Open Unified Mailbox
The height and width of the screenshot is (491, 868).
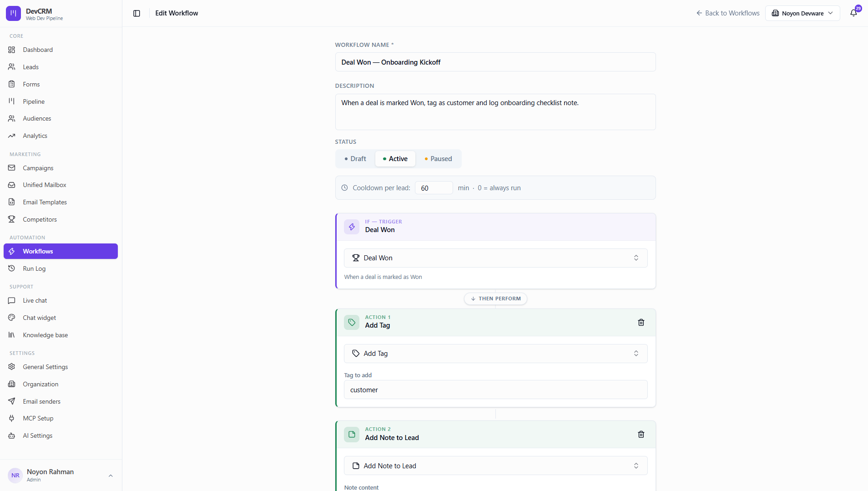tap(61, 185)
